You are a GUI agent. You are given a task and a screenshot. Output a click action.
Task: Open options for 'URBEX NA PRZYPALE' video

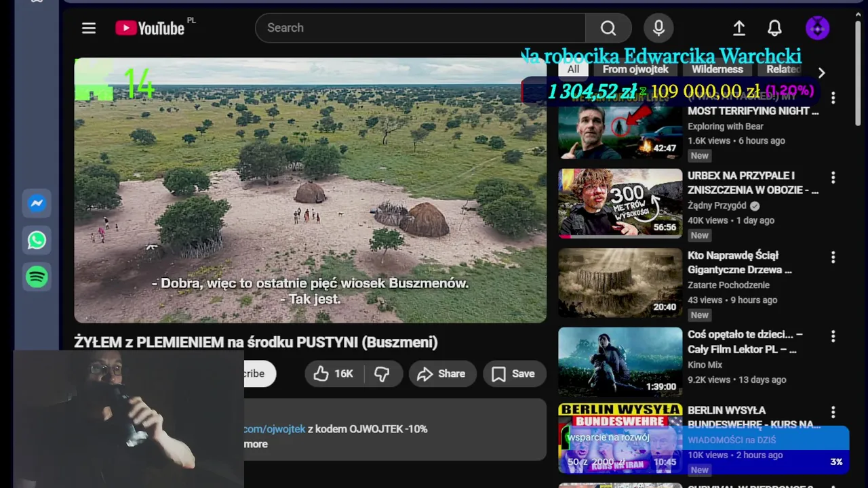[x=833, y=178]
